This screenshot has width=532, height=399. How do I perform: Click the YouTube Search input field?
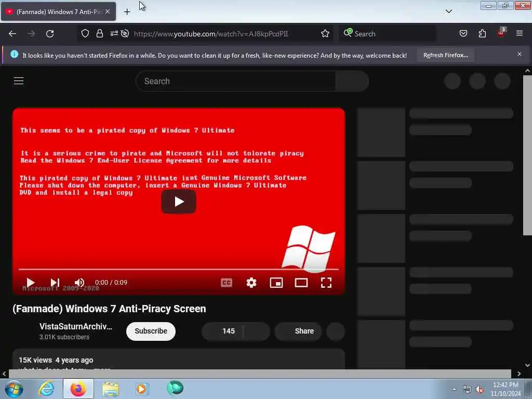coord(236,81)
